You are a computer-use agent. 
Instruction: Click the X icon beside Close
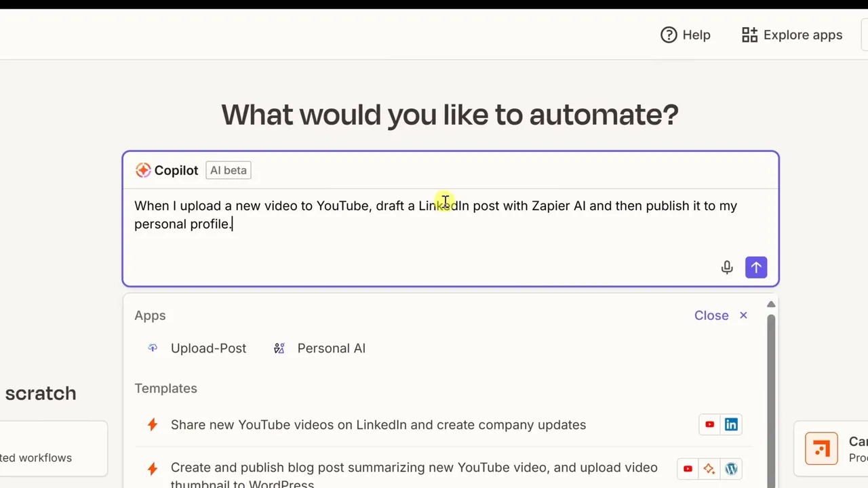point(743,315)
